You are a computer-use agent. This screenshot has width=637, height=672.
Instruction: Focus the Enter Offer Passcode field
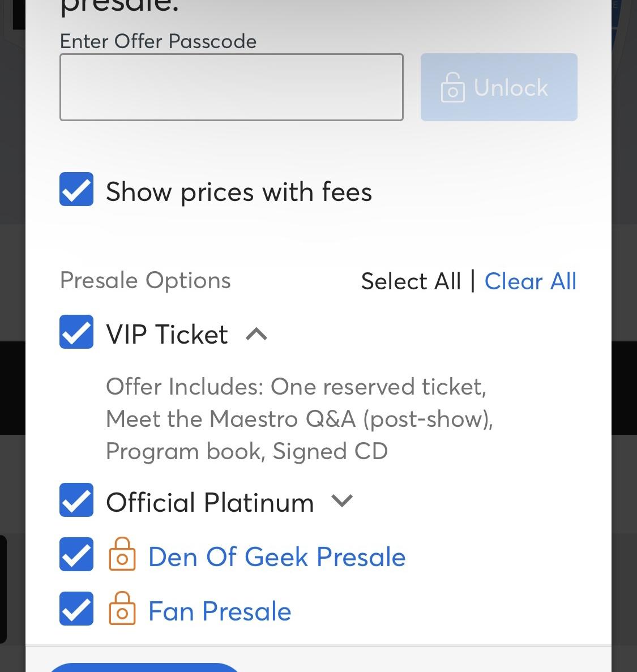[x=232, y=87]
